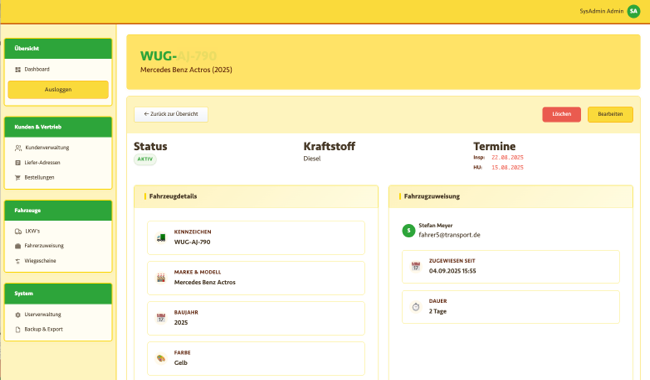
Task: Click the SysAdmin Admin user name
Action: tap(601, 11)
